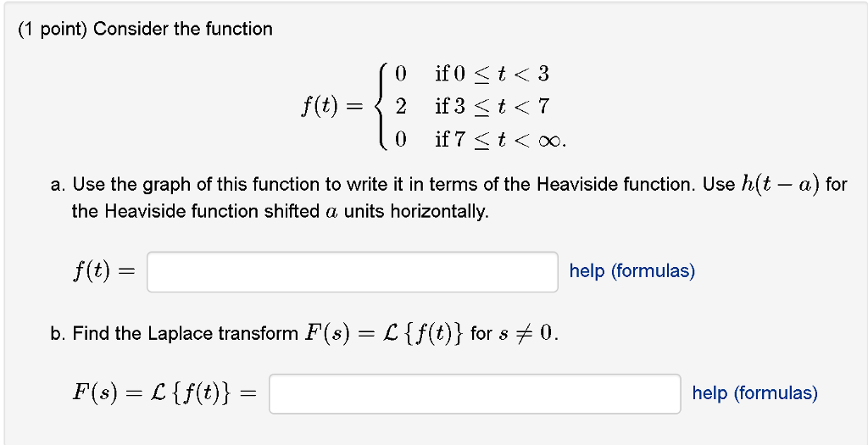Click the "(1 point)" label
This screenshot has width=868, height=445.
(53, 30)
